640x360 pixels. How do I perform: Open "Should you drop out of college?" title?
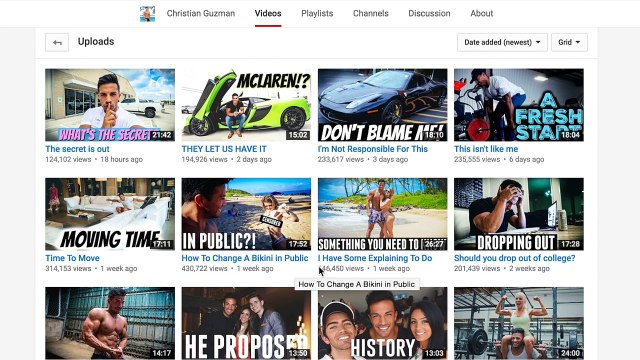pyautogui.click(x=514, y=258)
